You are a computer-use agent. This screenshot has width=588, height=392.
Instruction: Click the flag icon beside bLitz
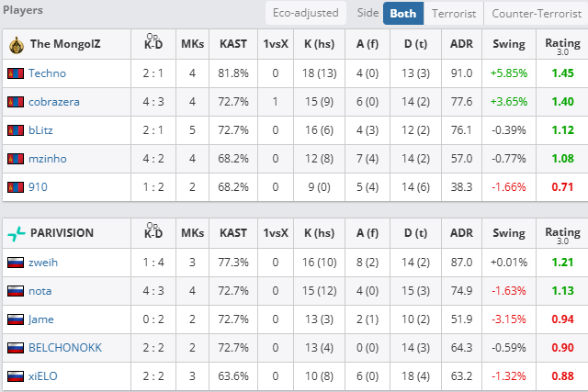point(15,130)
